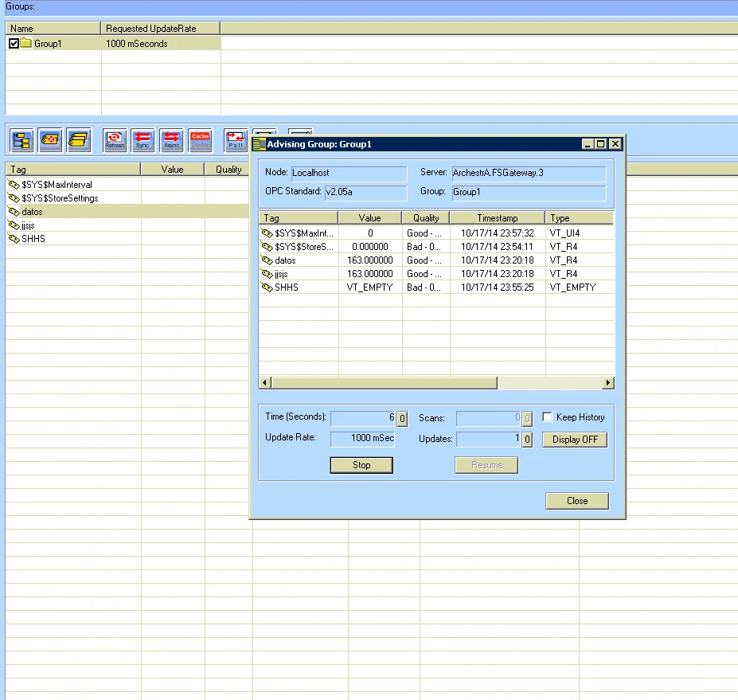
Task: Click the Sync read toolbar icon
Action: point(143,140)
